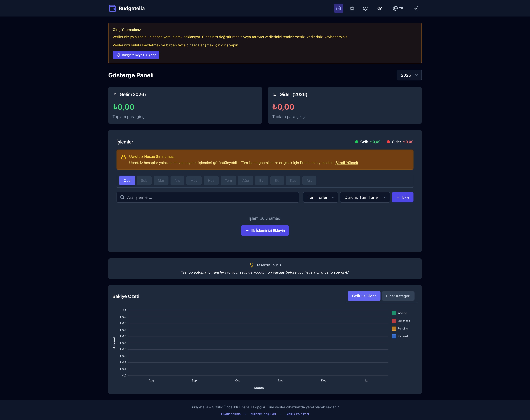This screenshot has height=420, width=530.
Task: Click the sign-in arrow icon in header
Action: [x=416, y=8]
